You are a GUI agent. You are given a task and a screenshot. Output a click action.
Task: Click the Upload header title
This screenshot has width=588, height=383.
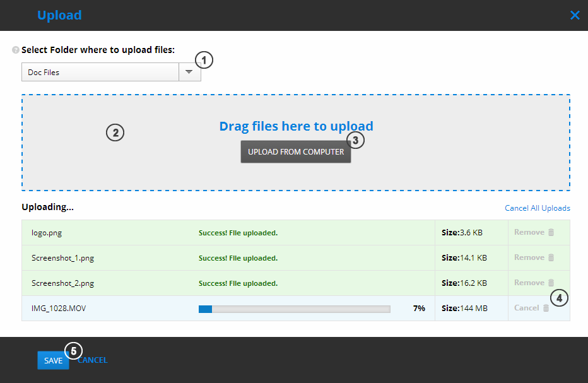(x=59, y=15)
